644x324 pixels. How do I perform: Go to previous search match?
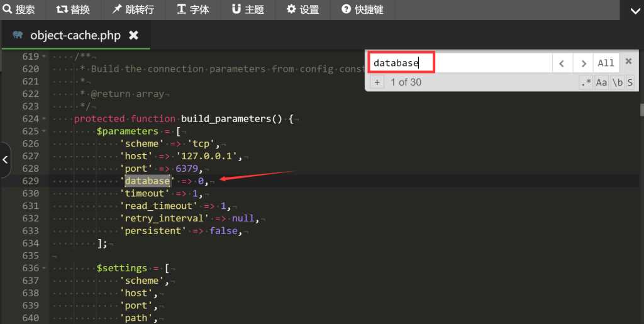(562, 63)
